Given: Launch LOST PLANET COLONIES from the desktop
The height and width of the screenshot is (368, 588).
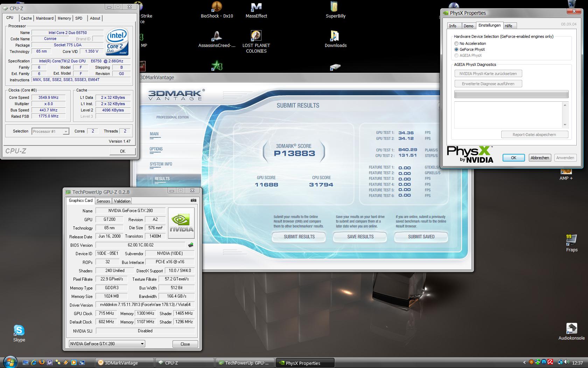Looking at the screenshot, I should coord(256,42).
